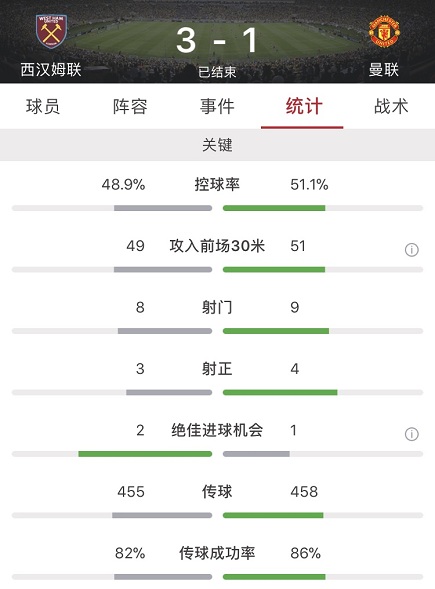This screenshot has height=589, width=435.
Task: Click West Ham's green 绝佳进球机会 bar
Action: [145, 454]
